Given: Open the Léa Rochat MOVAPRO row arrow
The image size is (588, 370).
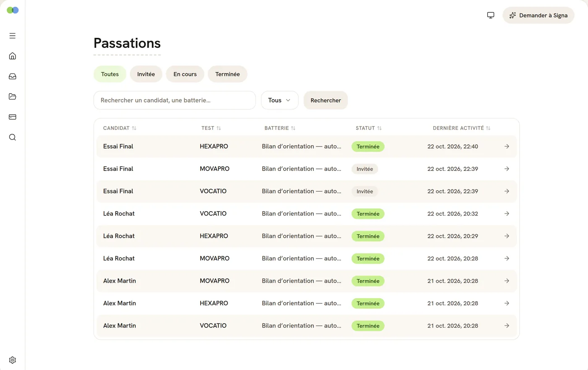Looking at the screenshot, I should click(507, 258).
